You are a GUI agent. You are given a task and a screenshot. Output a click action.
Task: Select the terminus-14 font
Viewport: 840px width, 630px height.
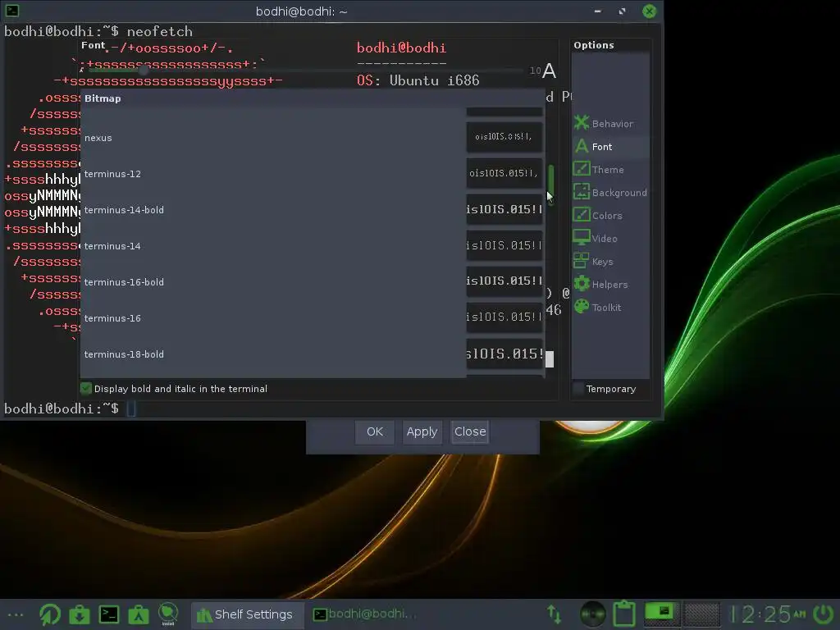(273, 246)
